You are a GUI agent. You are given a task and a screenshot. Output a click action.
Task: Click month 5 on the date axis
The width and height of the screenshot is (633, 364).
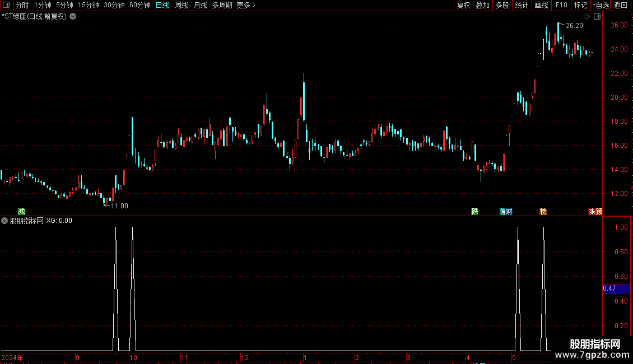514,357
